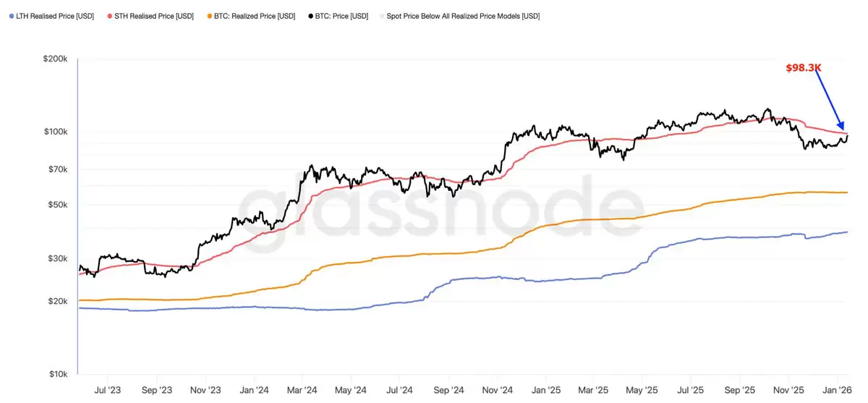Viewport: 868px width, 403px height.
Task: Enable Spot Price Below All Realized Price Models
Action: (462, 16)
